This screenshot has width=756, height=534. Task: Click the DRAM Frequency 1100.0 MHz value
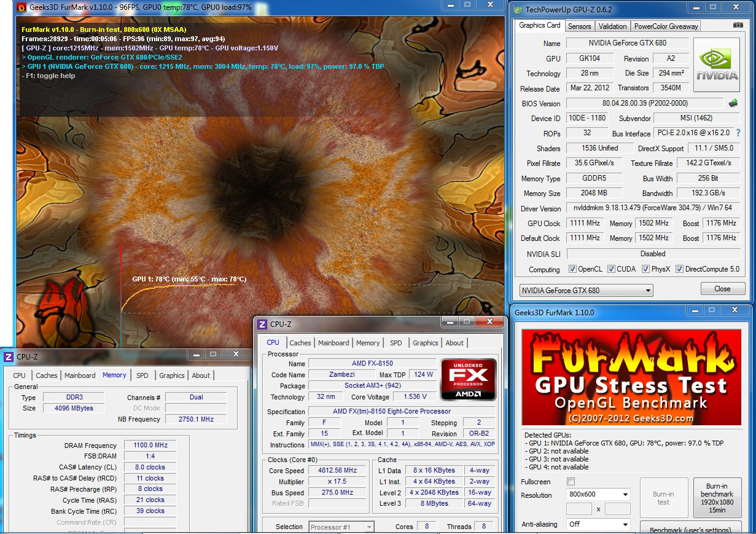[x=150, y=445]
